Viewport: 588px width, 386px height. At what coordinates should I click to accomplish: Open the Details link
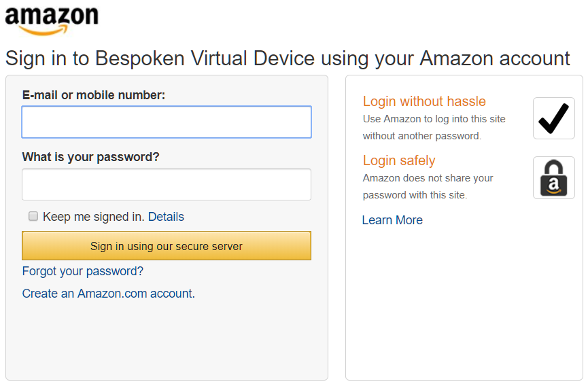166,217
